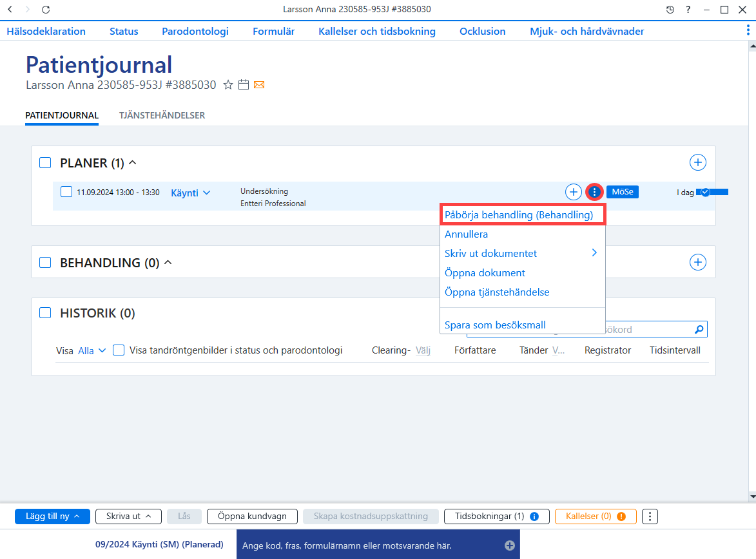
Task: Click the Öppna kundvagn button
Action: pyautogui.click(x=252, y=516)
